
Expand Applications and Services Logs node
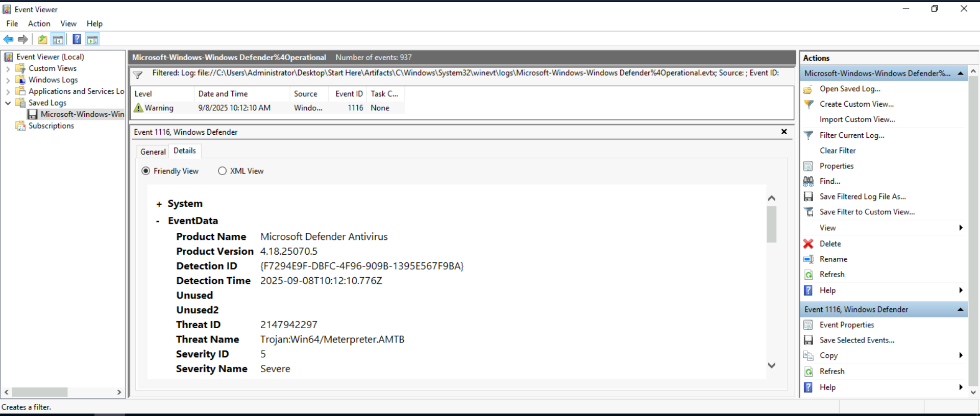pos(8,91)
